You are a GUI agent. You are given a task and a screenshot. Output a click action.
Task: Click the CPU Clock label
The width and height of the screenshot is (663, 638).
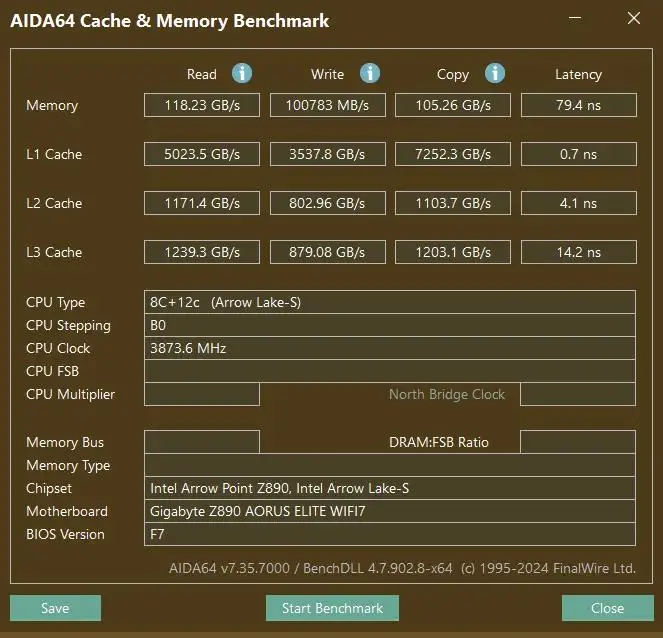pyautogui.click(x=58, y=348)
